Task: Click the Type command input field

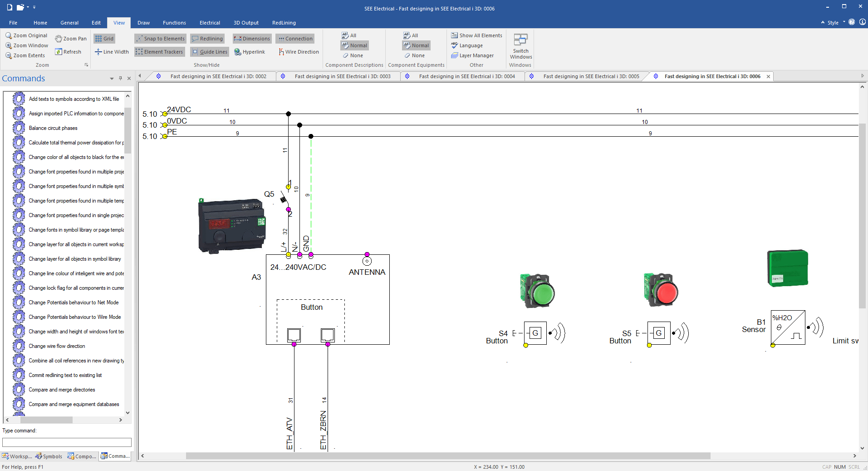Action: tap(66, 442)
